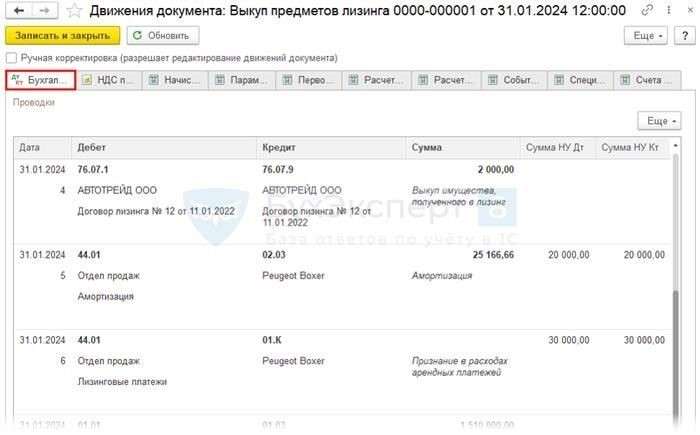This screenshot has height=435, width=700.
Task: Click the debit-side АВТОТРЕЙД ООО under 76.07.1
Action: [x=117, y=191]
